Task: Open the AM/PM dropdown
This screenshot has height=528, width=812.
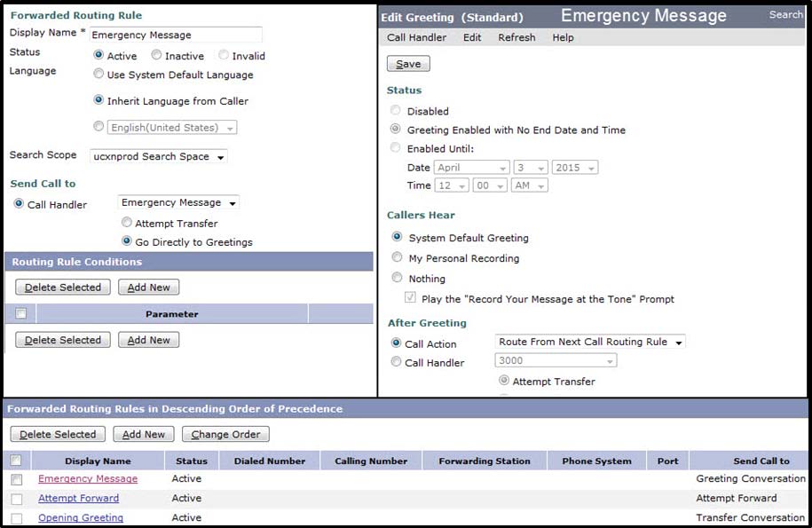Action: click(x=529, y=185)
